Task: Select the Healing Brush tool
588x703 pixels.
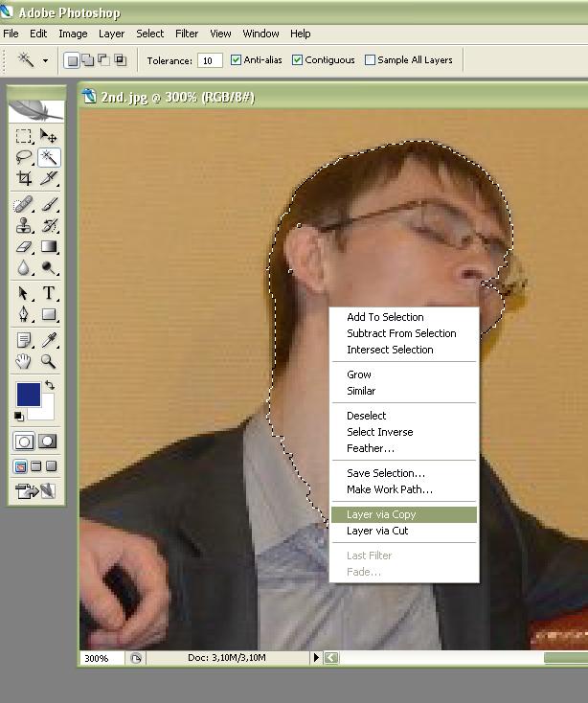Action: tap(24, 204)
